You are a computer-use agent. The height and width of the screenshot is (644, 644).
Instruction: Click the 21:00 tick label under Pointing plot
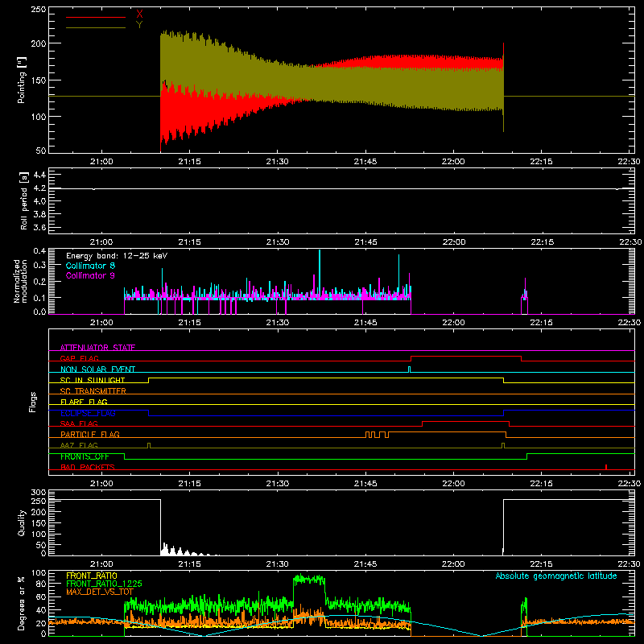(101, 162)
